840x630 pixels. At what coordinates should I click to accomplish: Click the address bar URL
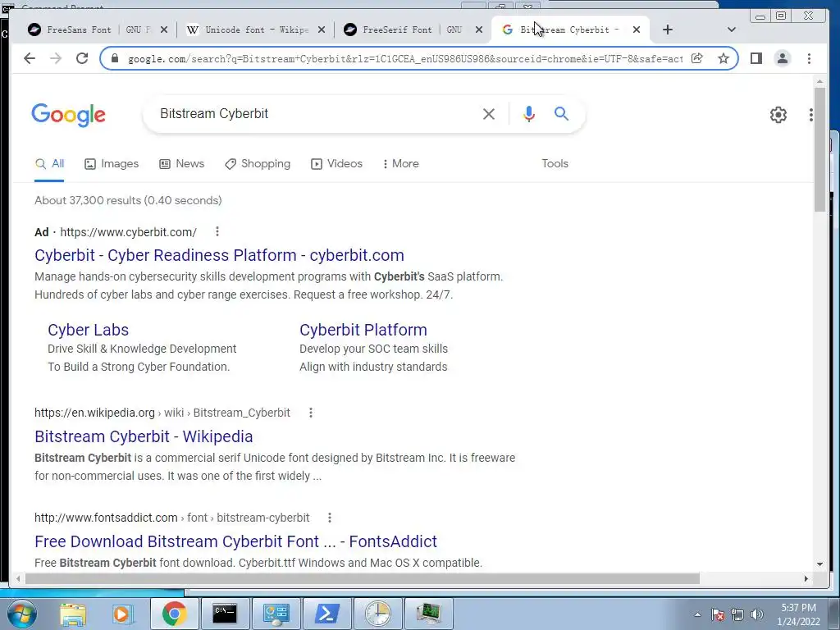tap(405, 59)
